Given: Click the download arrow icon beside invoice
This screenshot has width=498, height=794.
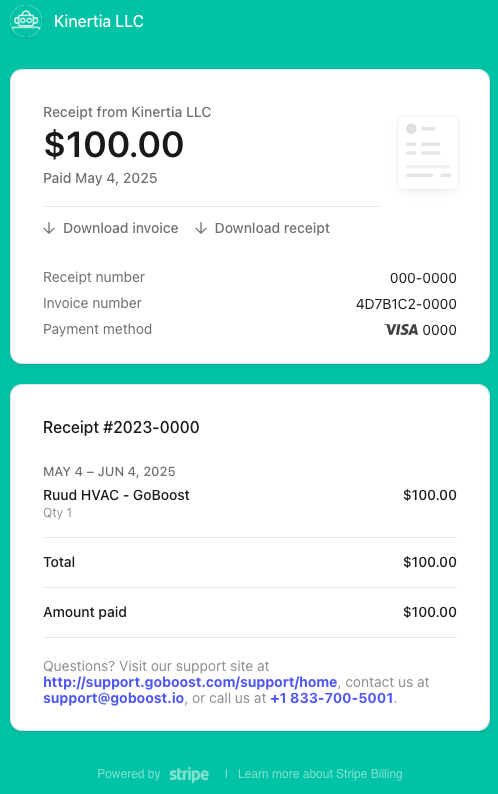Looking at the screenshot, I should click(x=49, y=228).
